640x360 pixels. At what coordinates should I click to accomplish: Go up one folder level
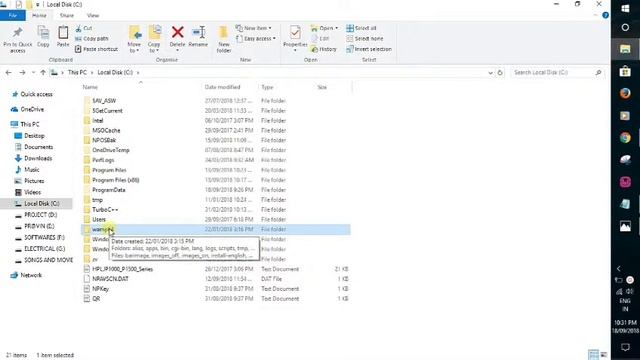pyautogui.click(x=43, y=73)
